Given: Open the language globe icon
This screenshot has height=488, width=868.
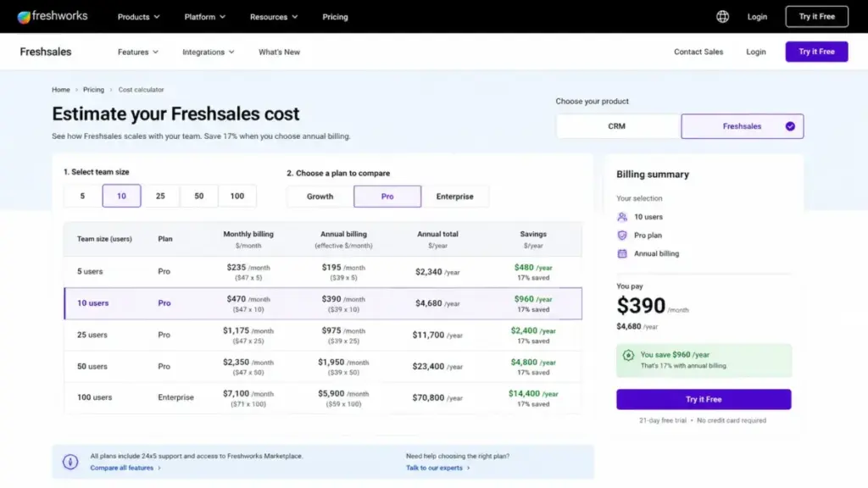Looking at the screenshot, I should tap(722, 17).
